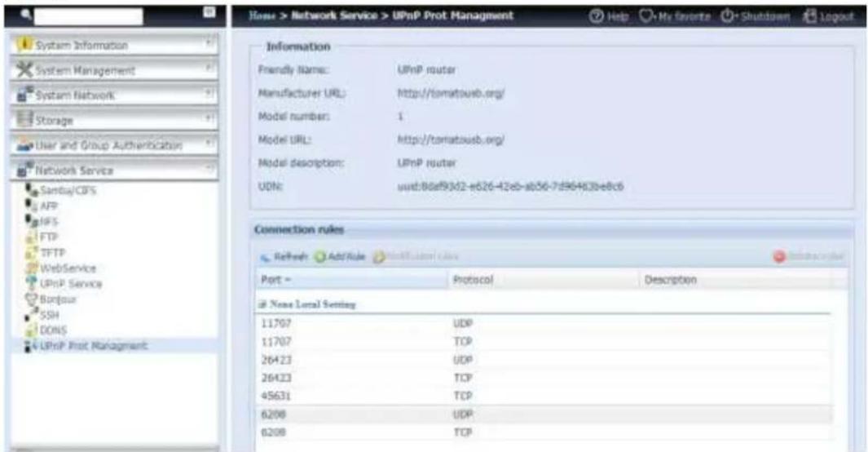Click the Shutdown power icon
This screenshot has height=452, width=868.
coord(729,16)
